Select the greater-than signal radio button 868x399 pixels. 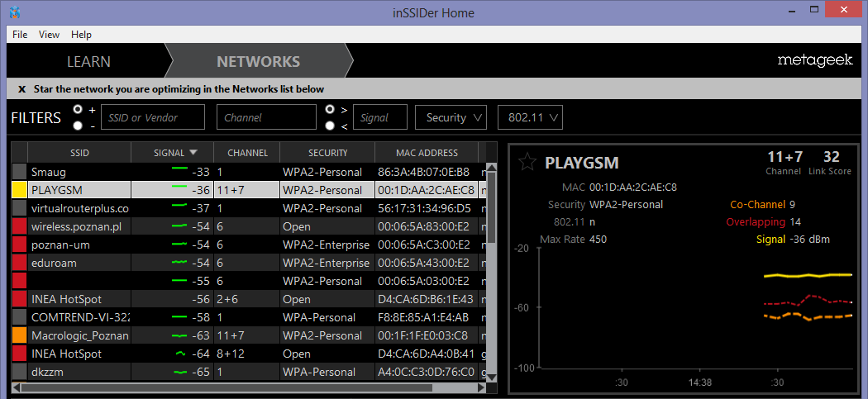point(330,109)
